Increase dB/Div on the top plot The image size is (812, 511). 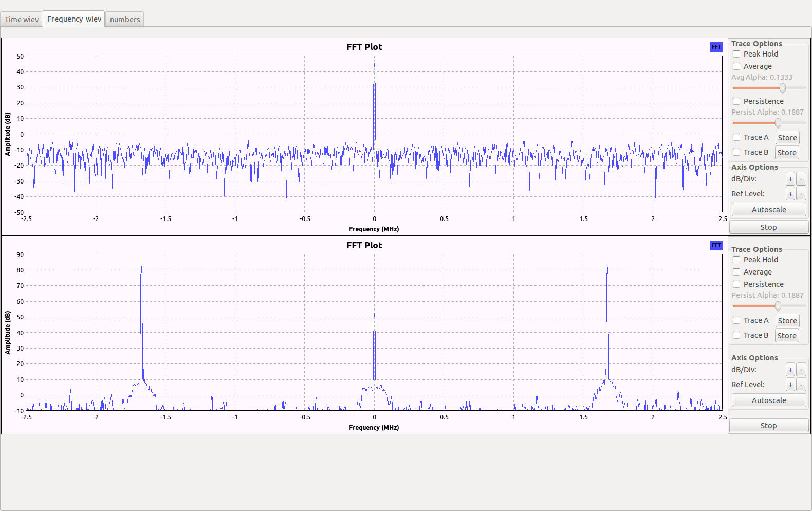pos(790,179)
